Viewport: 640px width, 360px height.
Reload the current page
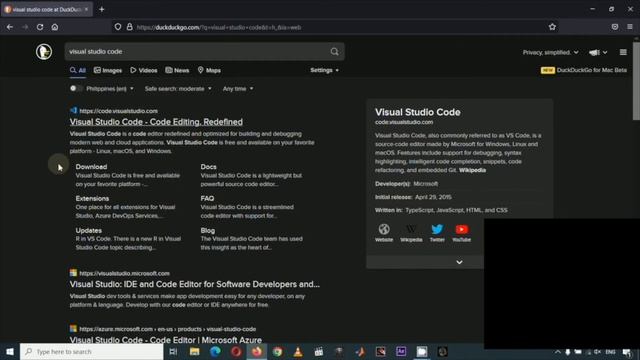[x=40, y=27]
